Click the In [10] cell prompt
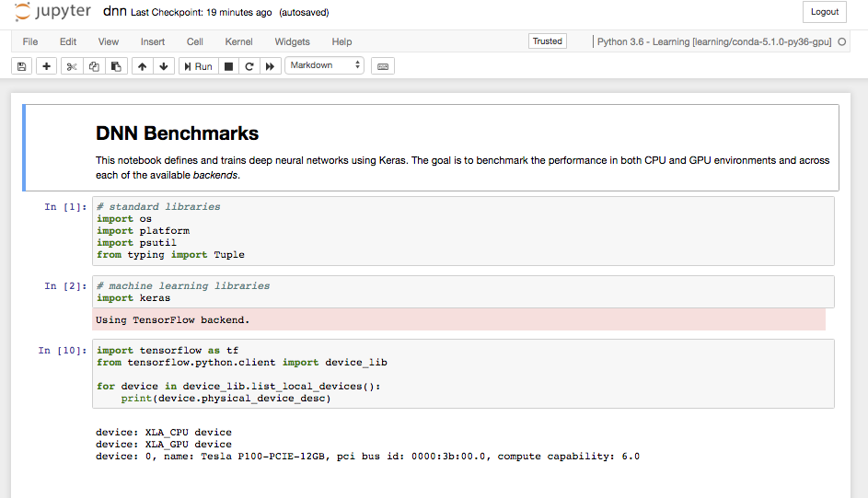Screen dimensions: 868x498 [x=63, y=351]
